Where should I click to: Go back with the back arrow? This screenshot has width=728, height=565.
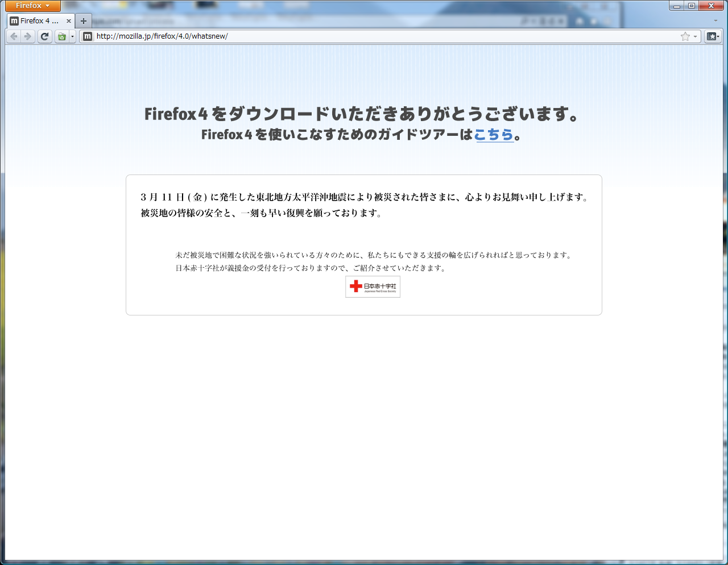pos(14,36)
